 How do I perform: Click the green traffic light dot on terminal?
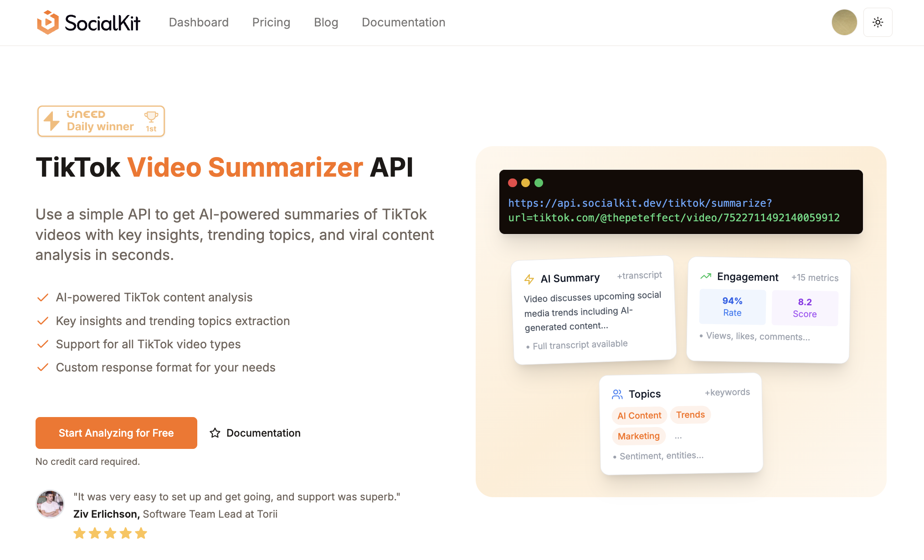click(539, 183)
